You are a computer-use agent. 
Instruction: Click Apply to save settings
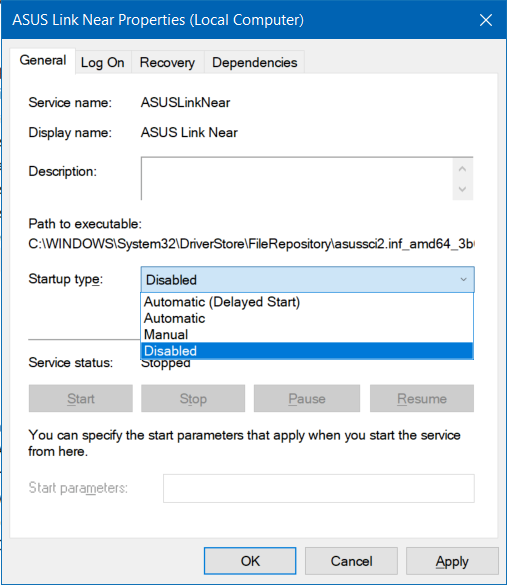point(452,561)
